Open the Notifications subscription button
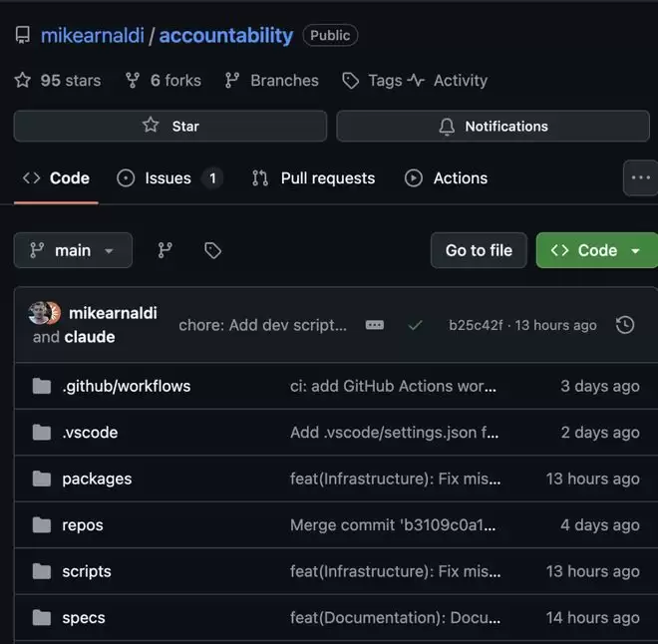 point(493,127)
